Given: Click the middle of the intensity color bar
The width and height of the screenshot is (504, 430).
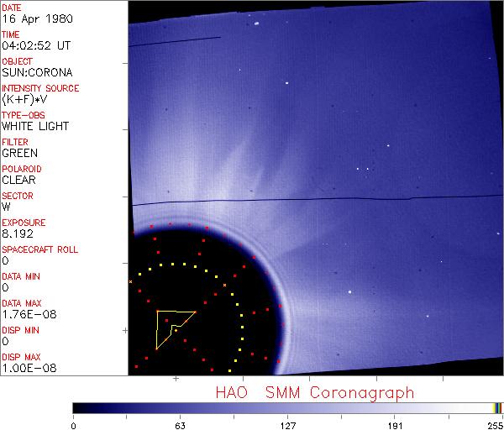Looking at the screenshot, I should 287,407.
